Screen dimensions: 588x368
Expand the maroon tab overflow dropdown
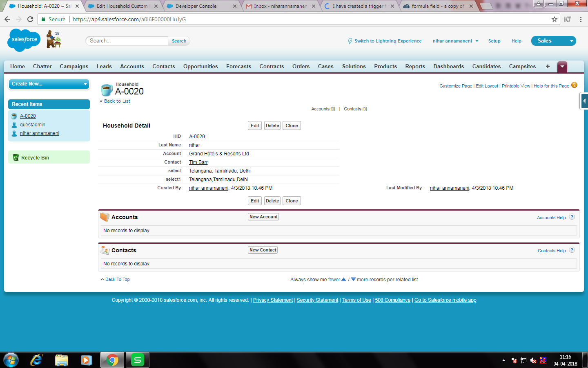click(x=562, y=66)
